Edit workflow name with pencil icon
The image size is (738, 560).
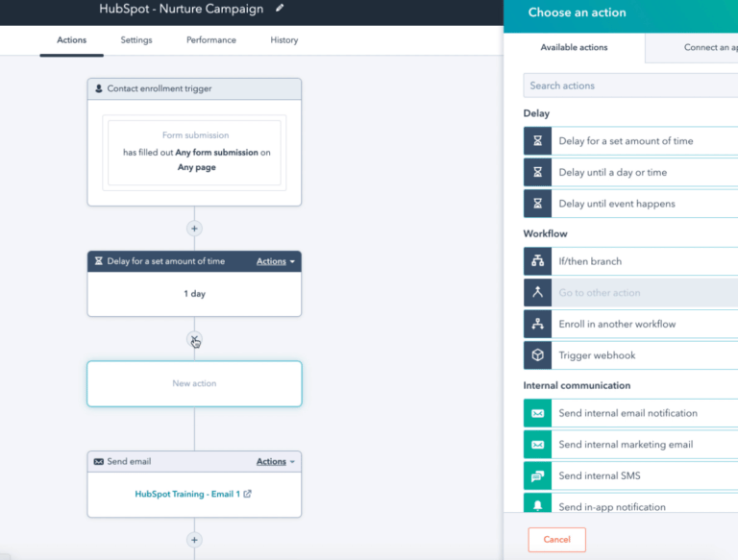(280, 8)
